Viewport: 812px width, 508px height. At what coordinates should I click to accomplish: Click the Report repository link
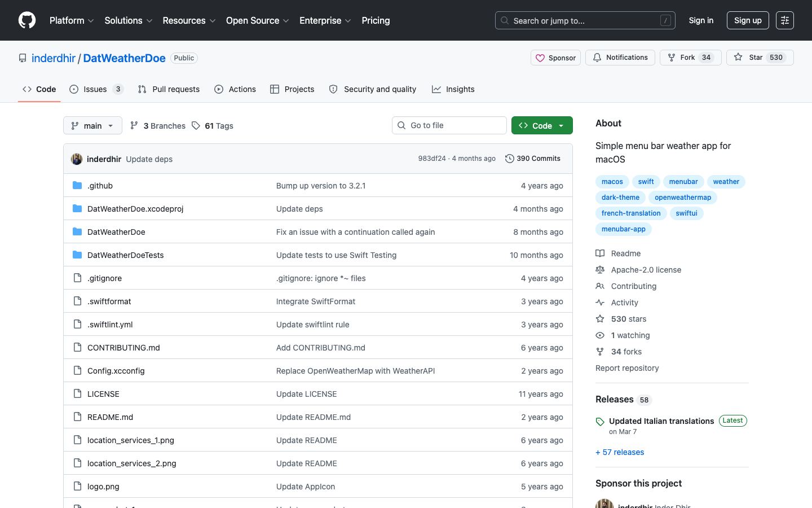coord(627,368)
